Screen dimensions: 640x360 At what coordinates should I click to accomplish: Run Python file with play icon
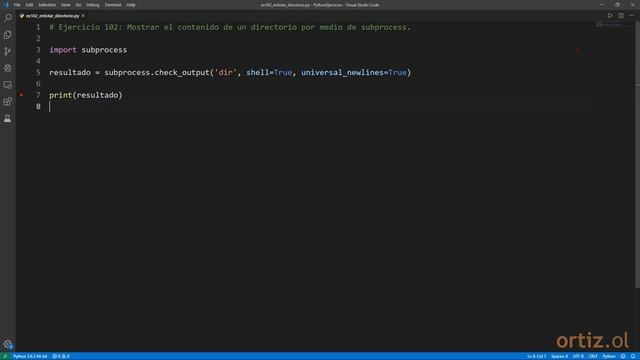(610, 16)
